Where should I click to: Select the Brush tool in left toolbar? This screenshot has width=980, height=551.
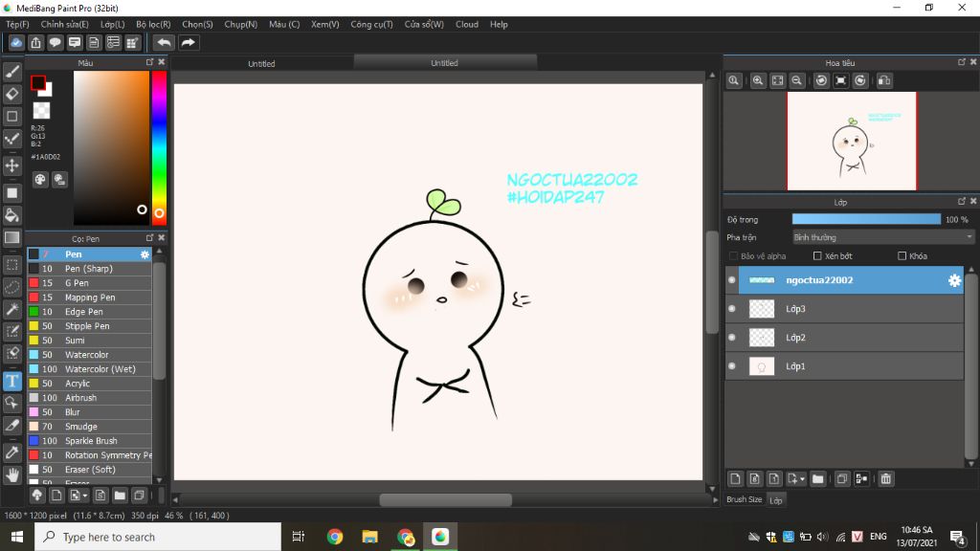pyautogui.click(x=11, y=71)
